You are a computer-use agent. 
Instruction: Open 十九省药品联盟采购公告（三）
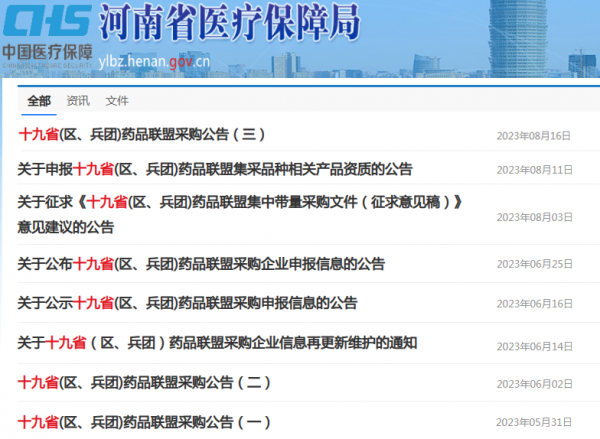(x=141, y=134)
